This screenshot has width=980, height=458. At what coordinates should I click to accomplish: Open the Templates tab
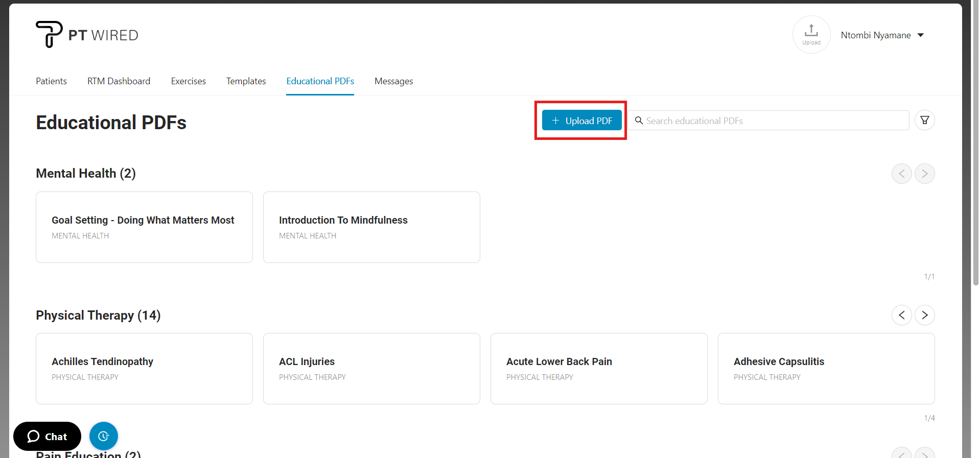[246, 81]
